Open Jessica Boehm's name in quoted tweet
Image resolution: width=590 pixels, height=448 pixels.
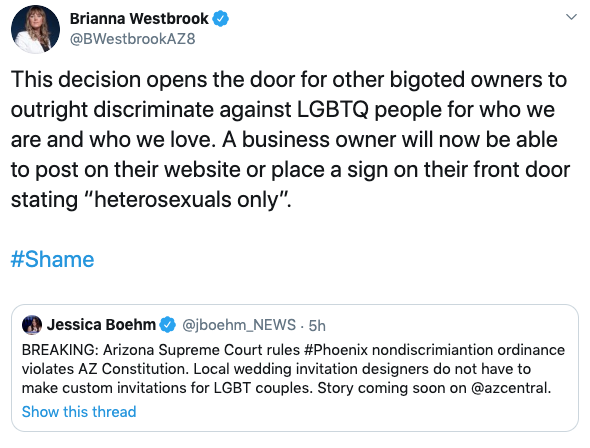click(101, 325)
